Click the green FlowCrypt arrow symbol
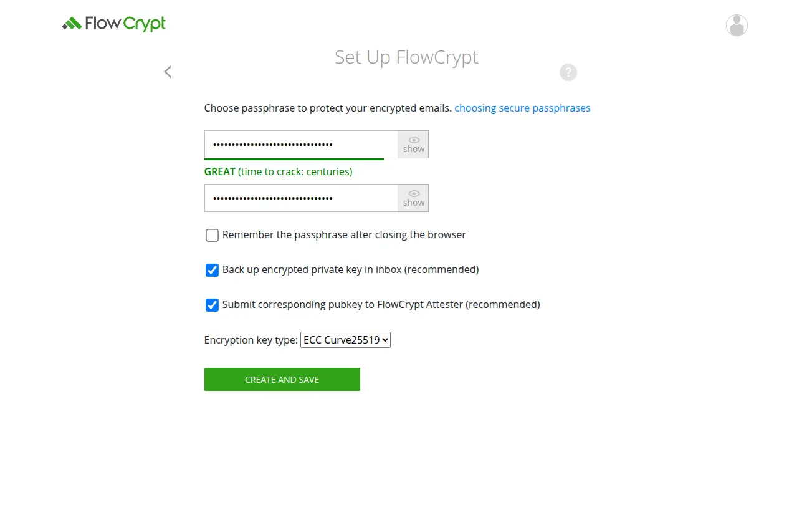The image size is (812, 505). click(x=72, y=22)
